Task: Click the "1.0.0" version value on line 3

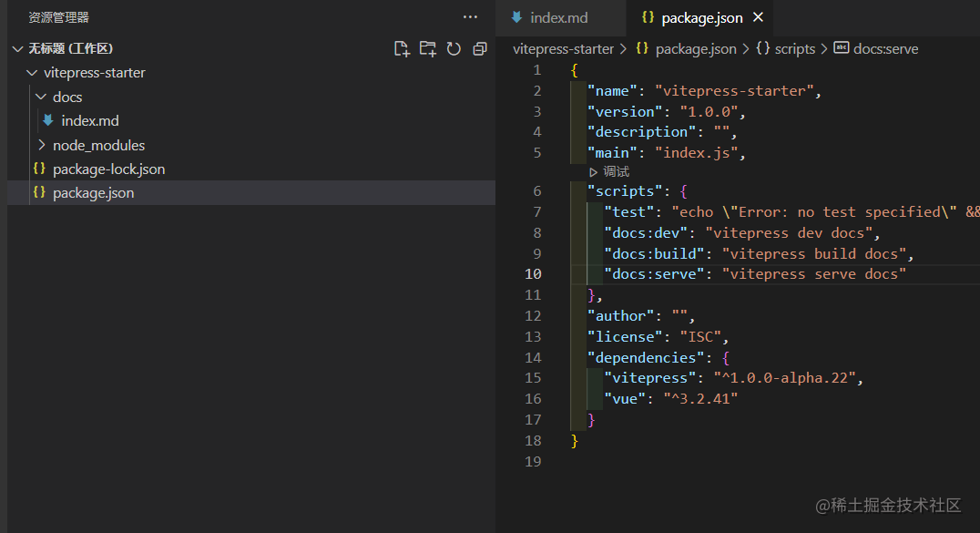Action: click(709, 112)
